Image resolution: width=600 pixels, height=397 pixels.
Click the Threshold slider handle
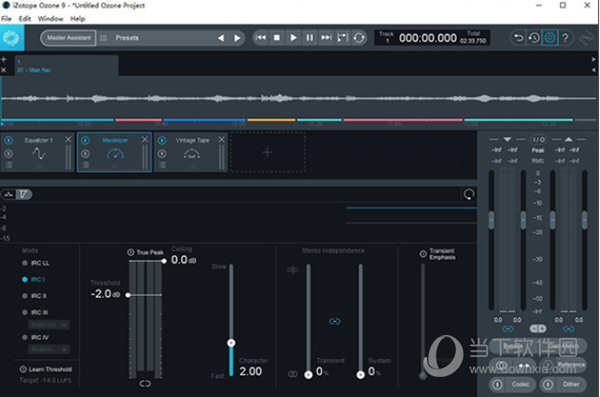coord(128,295)
